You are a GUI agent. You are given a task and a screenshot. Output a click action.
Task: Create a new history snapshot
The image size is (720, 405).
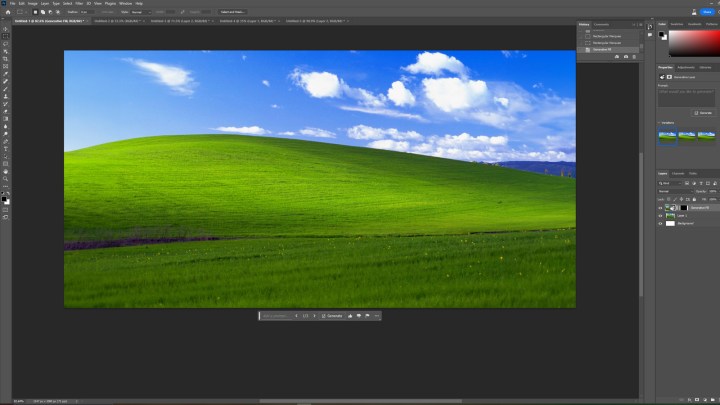pyautogui.click(x=625, y=56)
